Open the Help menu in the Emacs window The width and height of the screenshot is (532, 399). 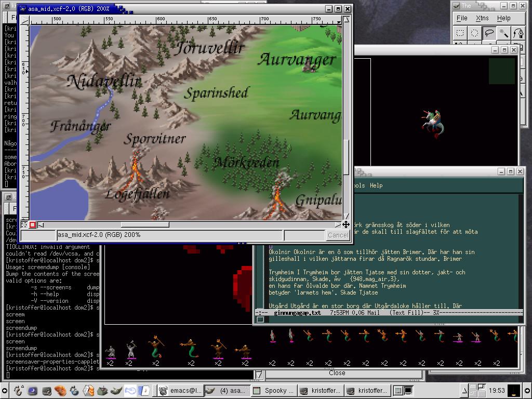[x=376, y=185]
